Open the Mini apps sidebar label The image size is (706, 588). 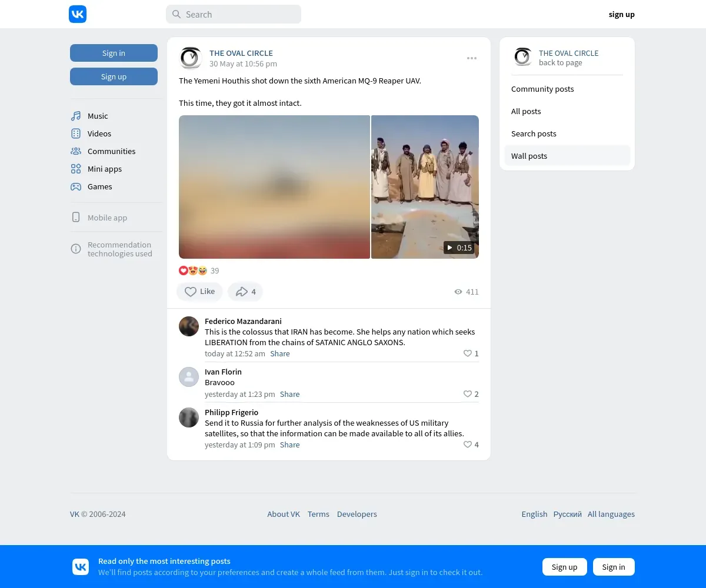105,169
